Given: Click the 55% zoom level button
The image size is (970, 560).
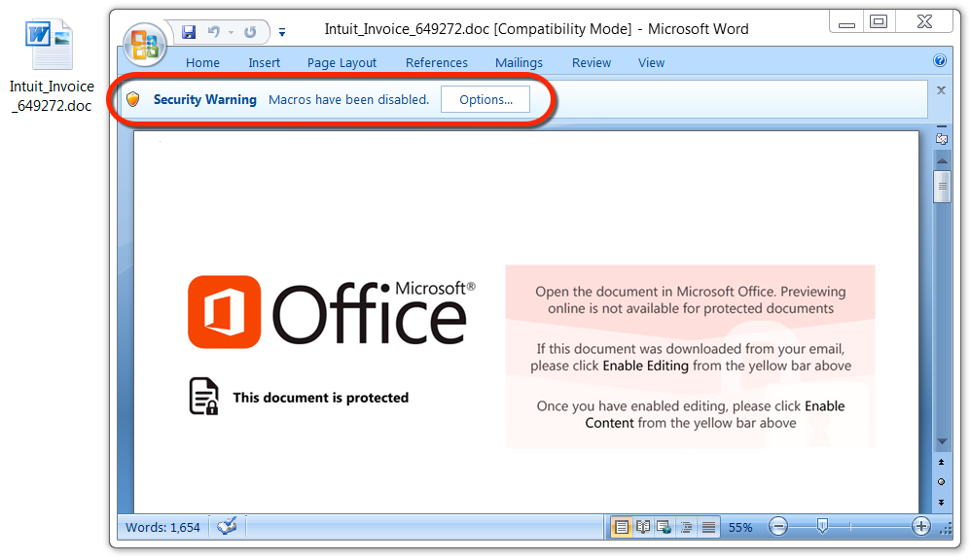Looking at the screenshot, I should [740, 527].
